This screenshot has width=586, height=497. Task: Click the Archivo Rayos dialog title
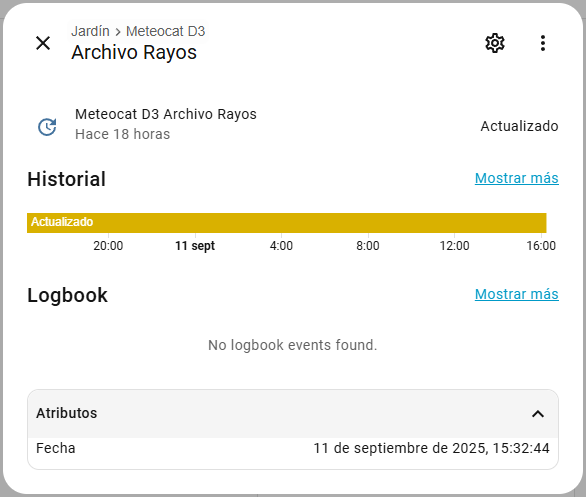[x=134, y=52]
